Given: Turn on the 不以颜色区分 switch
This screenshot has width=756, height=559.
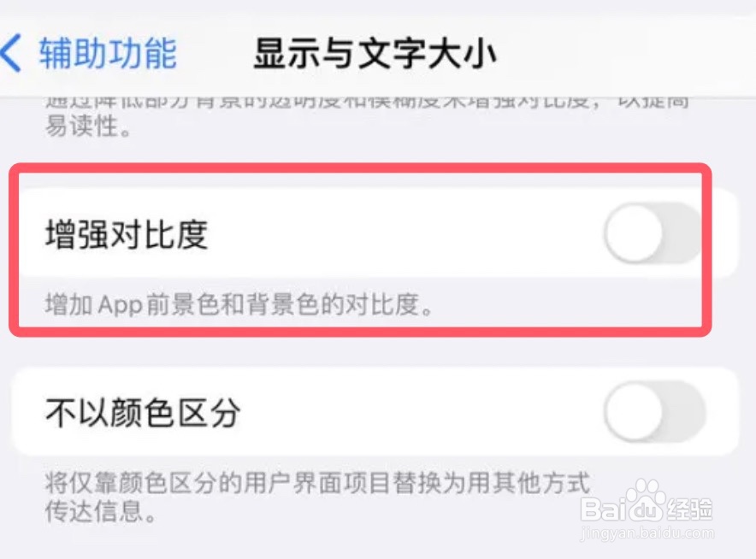Looking at the screenshot, I should coord(654,412).
